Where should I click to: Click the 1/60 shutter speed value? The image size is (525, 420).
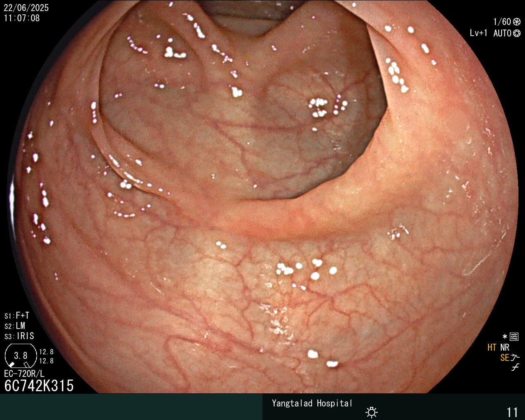click(502, 22)
